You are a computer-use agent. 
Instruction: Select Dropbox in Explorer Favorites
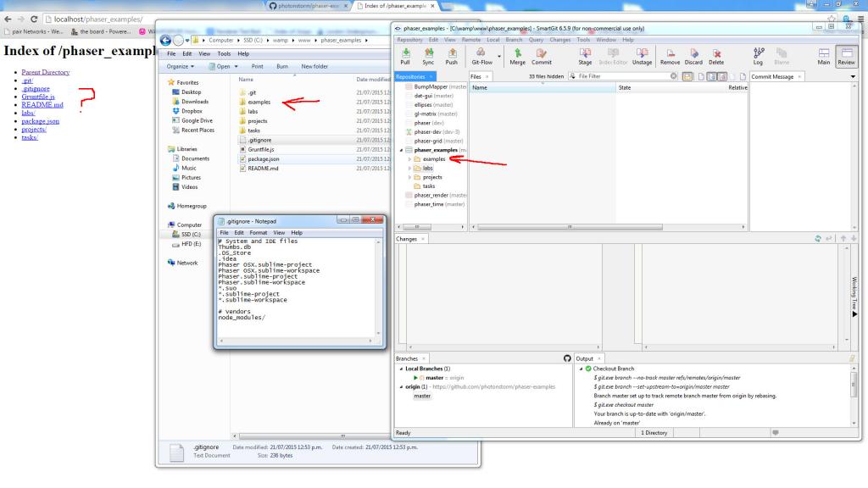click(192, 111)
